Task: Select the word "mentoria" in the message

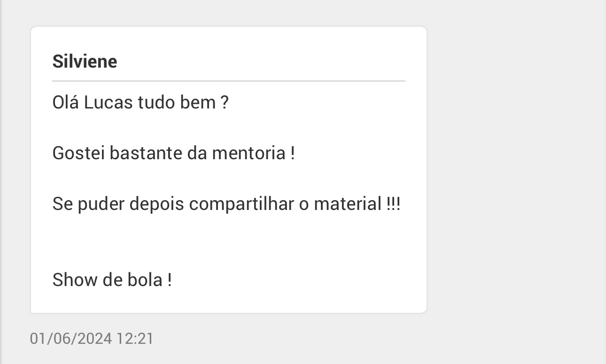Action: click(x=249, y=153)
